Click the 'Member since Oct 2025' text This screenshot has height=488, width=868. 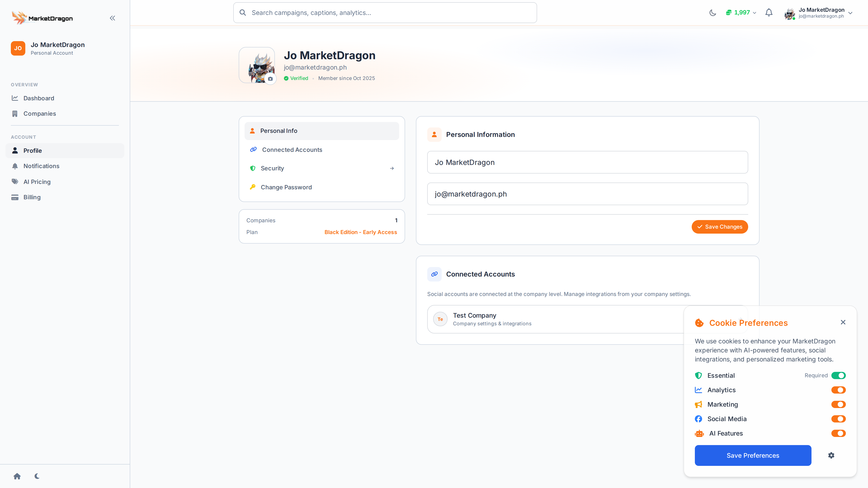click(x=346, y=78)
